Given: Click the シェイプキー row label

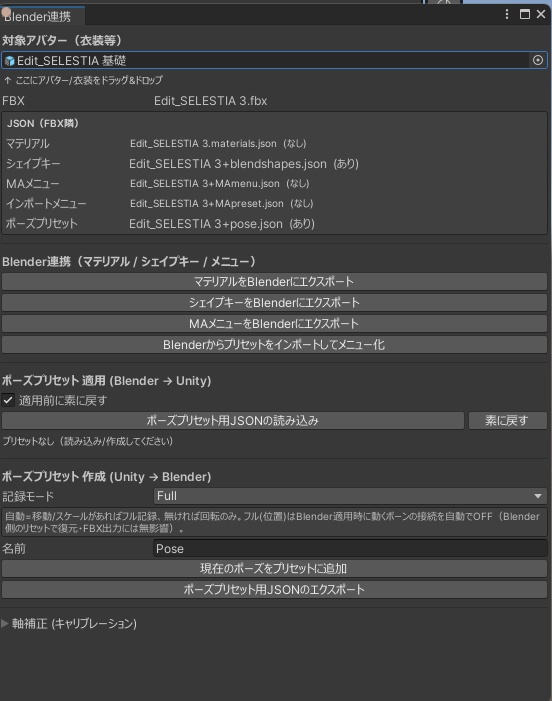Looking at the screenshot, I should tap(33, 164).
